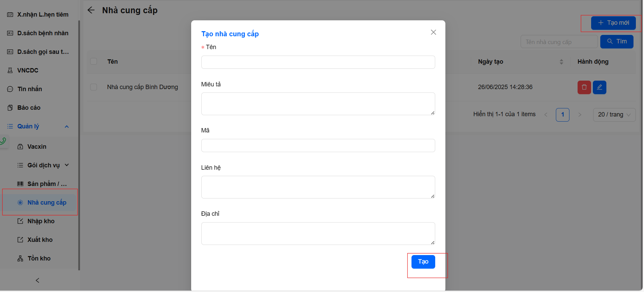This screenshot has width=644, height=292.
Task: Click the blue edit supplier pencil icon
Action: [599, 87]
